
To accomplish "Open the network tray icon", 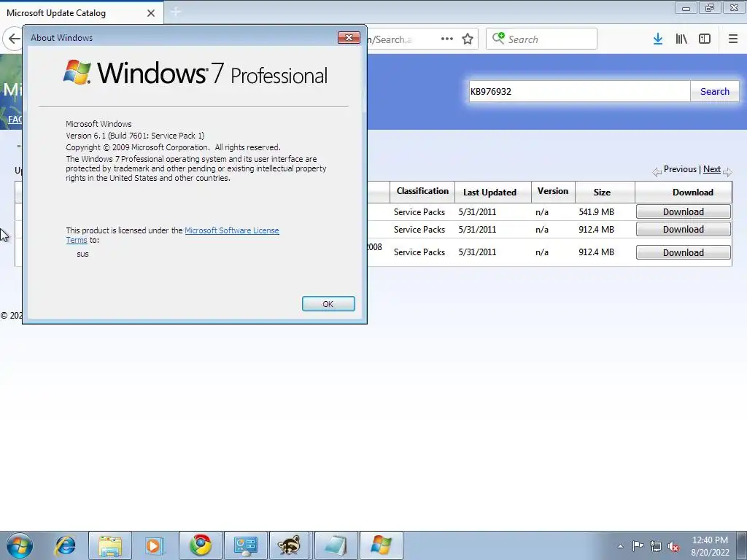I will click(656, 546).
